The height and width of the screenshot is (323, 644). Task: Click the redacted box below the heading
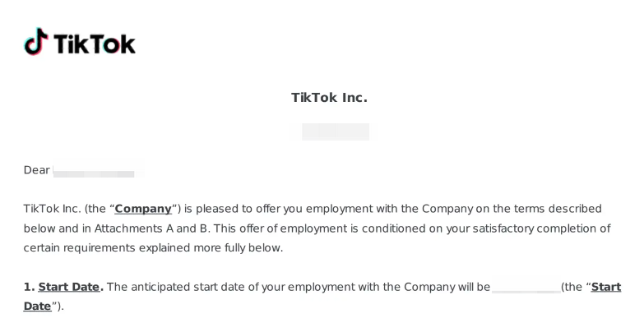pyautogui.click(x=336, y=132)
